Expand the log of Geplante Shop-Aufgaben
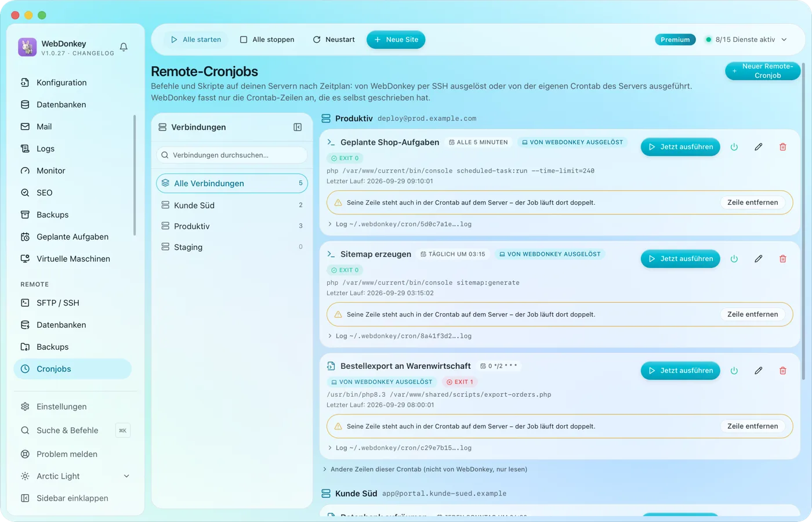The height and width of the screenshot is (522, 812). click(x=400, y=224)
